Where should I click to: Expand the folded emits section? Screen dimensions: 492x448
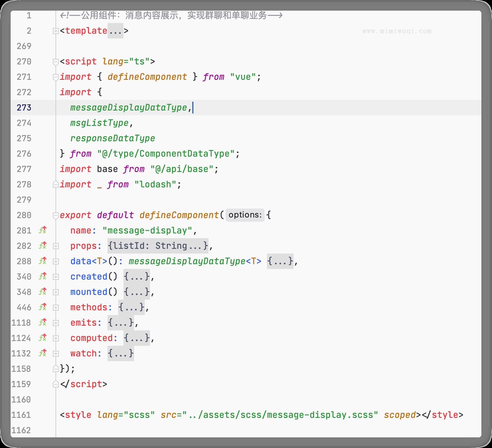pos(56,323)
